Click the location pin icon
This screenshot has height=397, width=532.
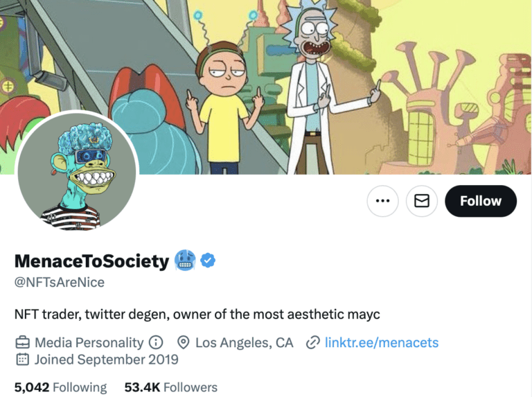[184, 342]
